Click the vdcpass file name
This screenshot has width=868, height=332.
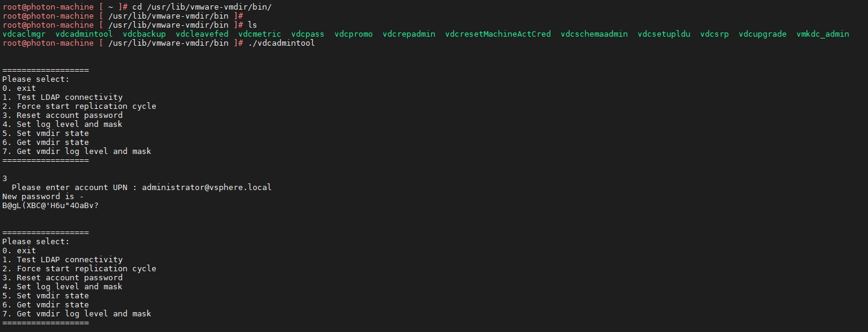click(x=307, y=34)
